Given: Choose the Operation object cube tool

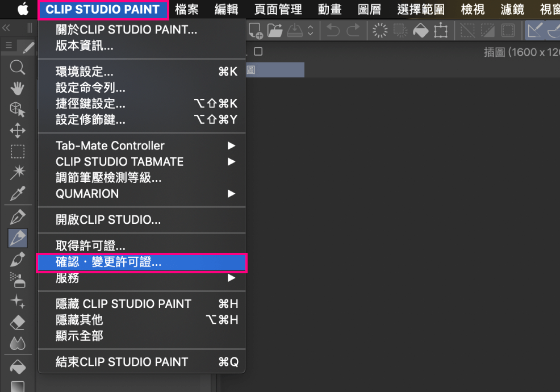Looking at the screenshot, I should pos(18,109).
